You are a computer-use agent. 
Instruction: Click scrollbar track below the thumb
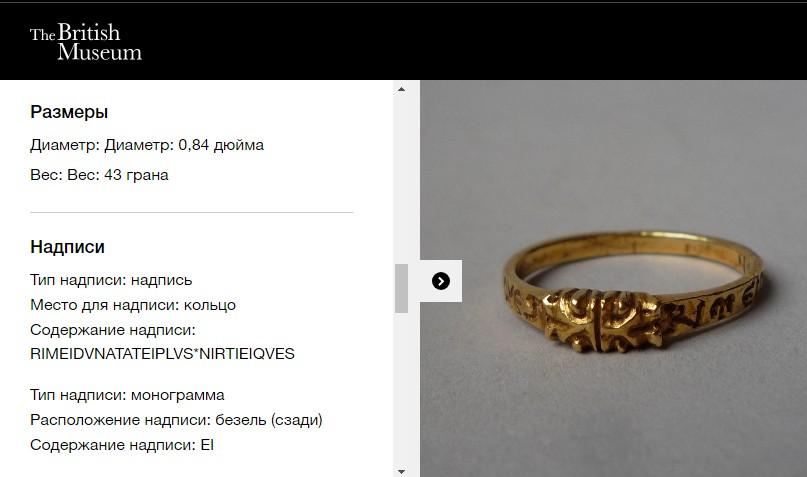click(x=401, y=388)
